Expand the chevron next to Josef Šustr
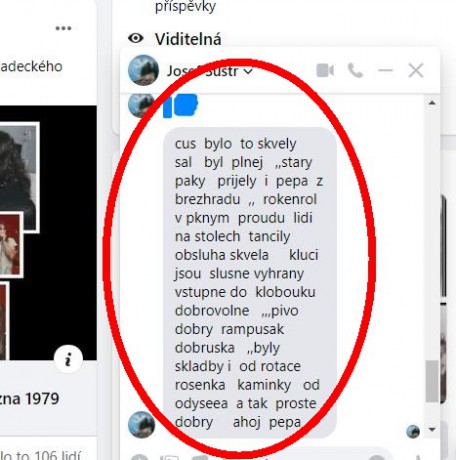Screen dimensions: 456x460 [248, 71]
